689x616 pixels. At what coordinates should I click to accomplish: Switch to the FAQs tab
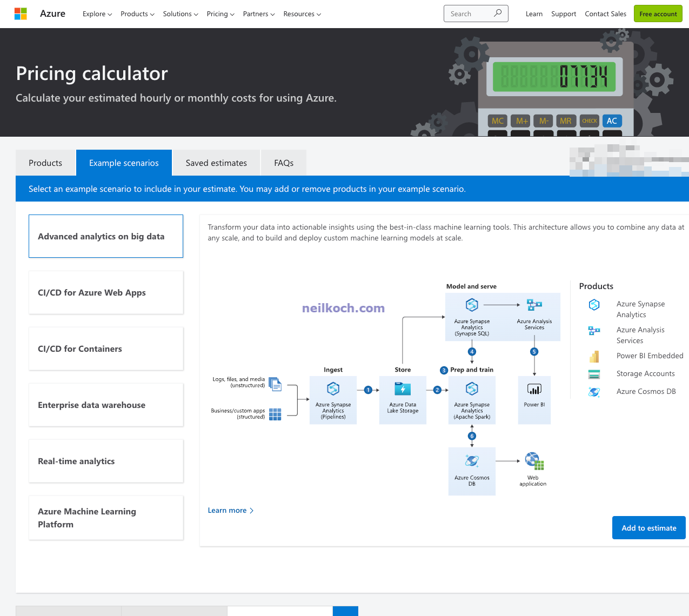click(284, 163)
